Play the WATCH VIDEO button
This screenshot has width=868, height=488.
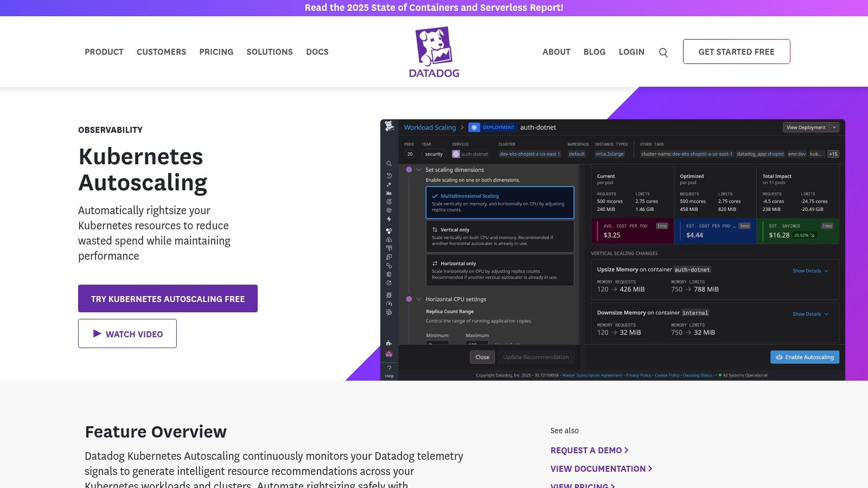click(127, 333)
